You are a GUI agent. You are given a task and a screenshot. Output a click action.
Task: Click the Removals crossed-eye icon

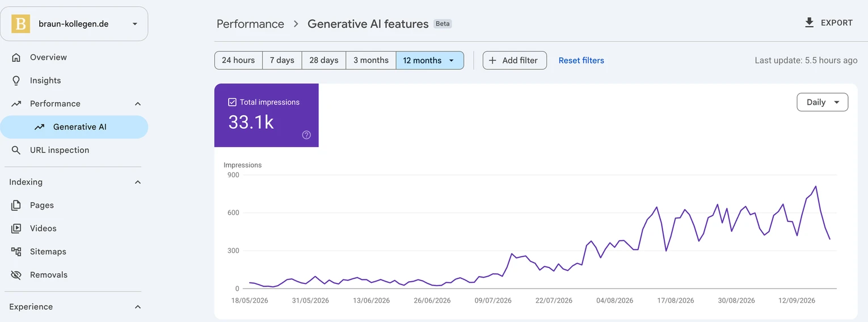16,275
